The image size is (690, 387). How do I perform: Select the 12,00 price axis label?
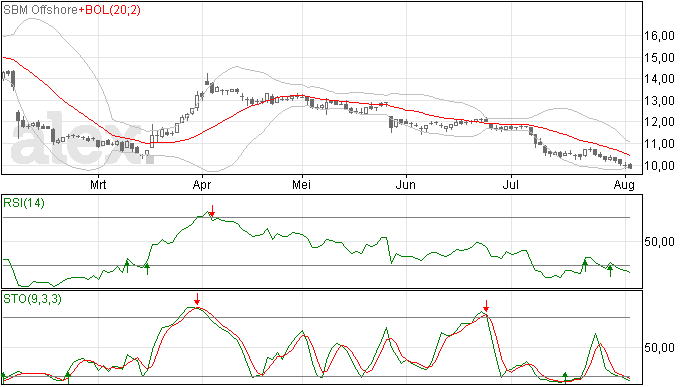(659, 122)
